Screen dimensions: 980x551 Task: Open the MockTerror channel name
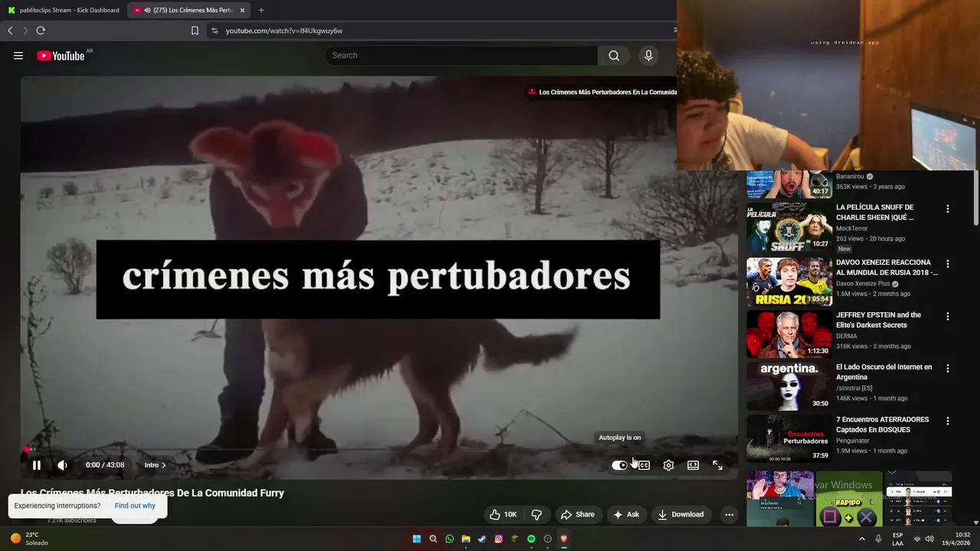pos(853,228)
